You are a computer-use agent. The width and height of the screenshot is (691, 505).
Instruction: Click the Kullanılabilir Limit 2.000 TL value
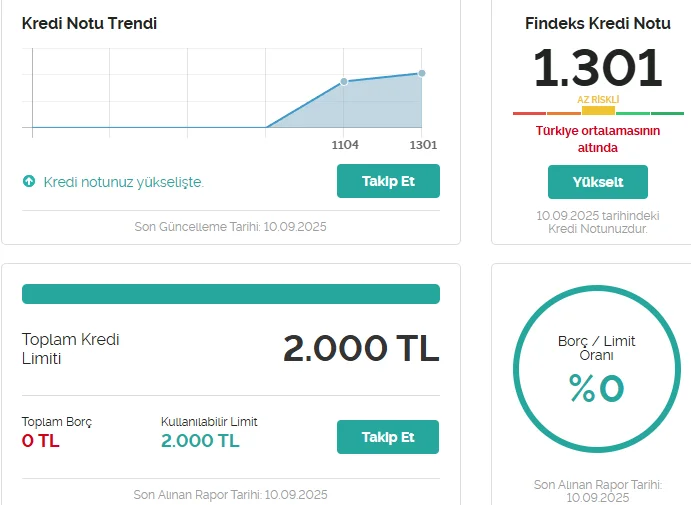point(200,440)
